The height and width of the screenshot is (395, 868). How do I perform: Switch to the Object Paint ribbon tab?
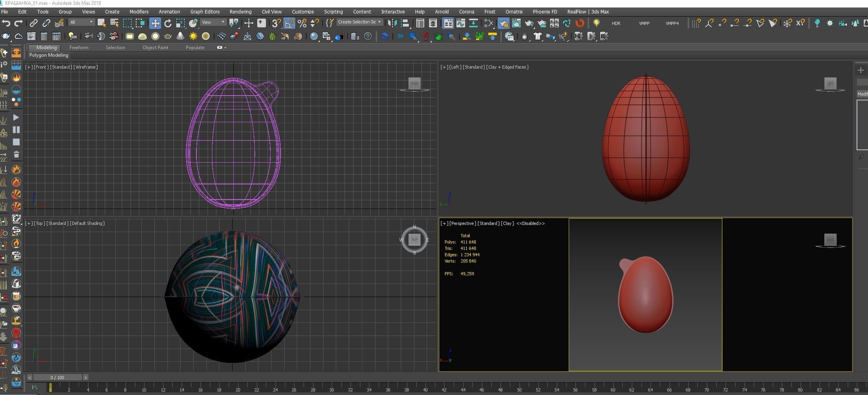pyautogui.click(x=155, y=48)
